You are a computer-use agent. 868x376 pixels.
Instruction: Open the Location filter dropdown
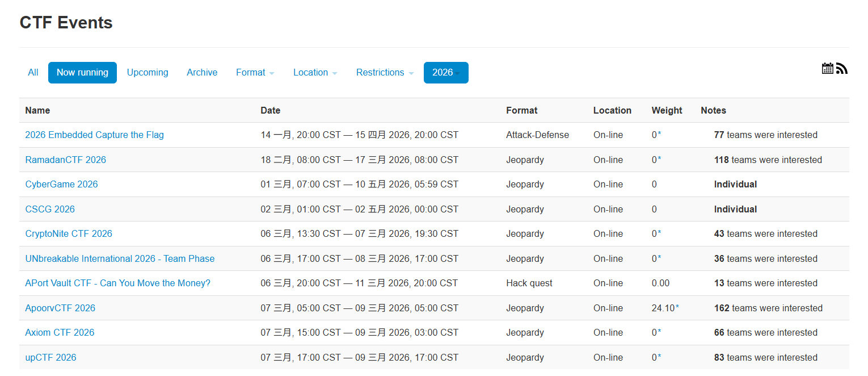[315, 73]
